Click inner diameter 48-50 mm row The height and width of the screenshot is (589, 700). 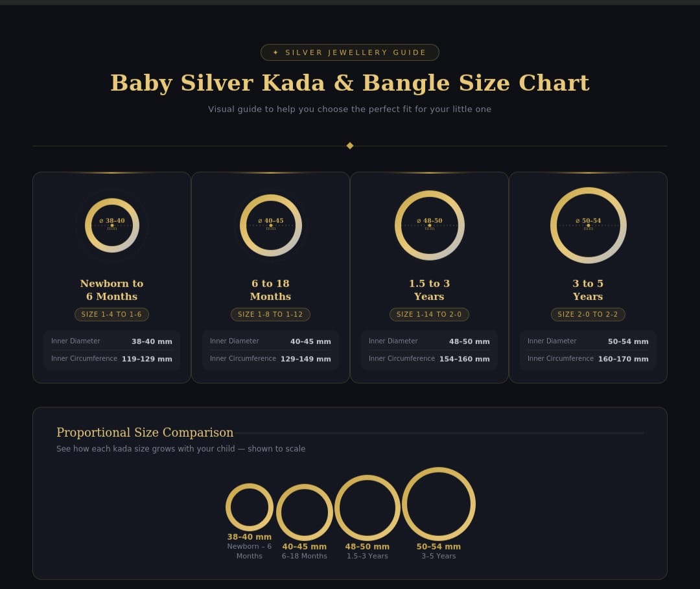pyautogui.click(x=430, y=341)
